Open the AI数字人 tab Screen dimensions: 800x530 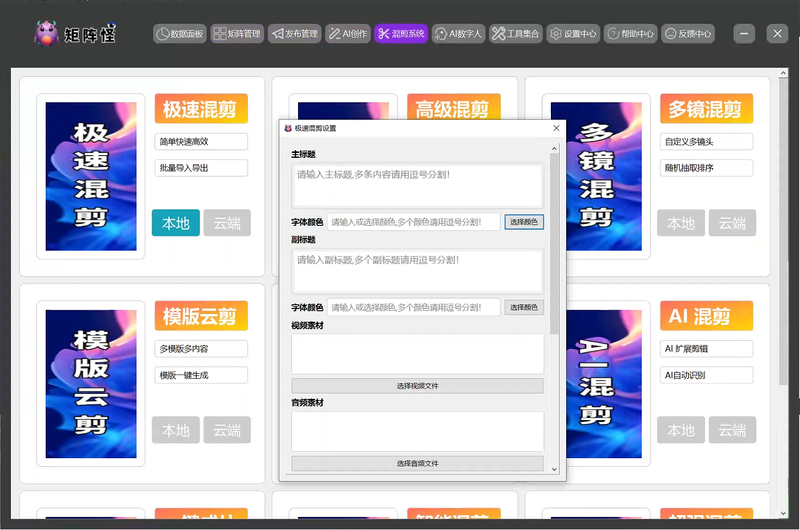tap(458, 34)
